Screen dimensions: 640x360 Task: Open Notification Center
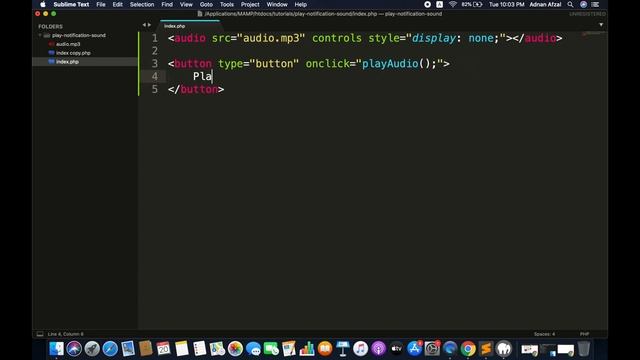tap(596, 4)
